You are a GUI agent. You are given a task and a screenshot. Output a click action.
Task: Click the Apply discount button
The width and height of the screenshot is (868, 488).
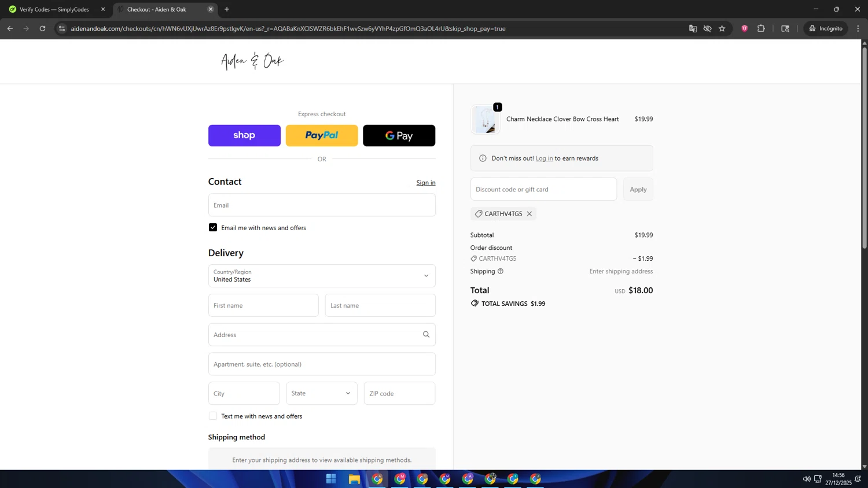(x=638, y=189)
